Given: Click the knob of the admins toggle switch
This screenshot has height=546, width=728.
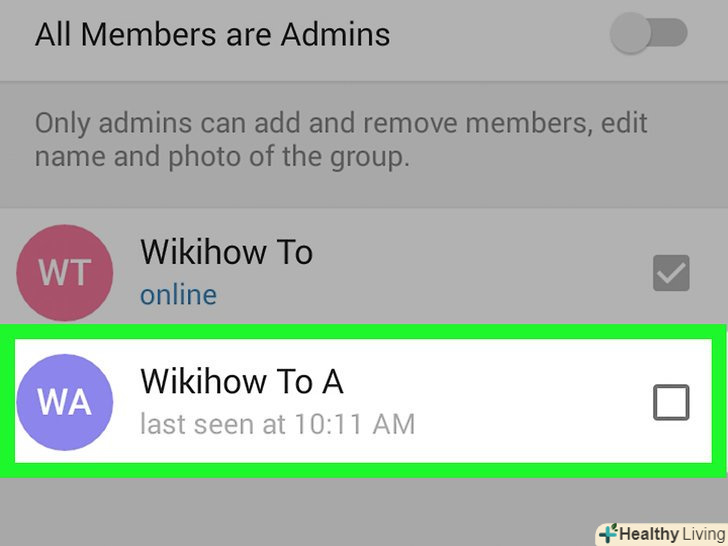Looking at the screenshot, I should click(x=630, y=33).
